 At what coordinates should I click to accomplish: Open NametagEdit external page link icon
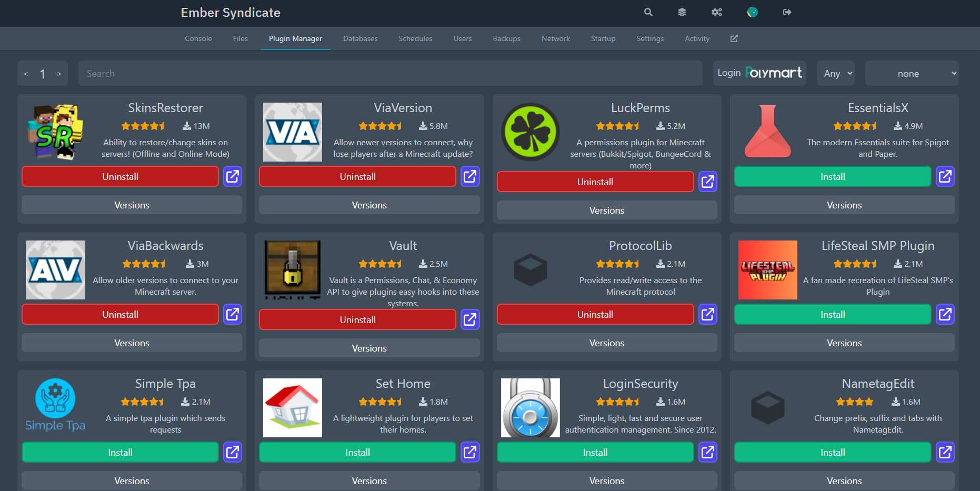[945, 452]
